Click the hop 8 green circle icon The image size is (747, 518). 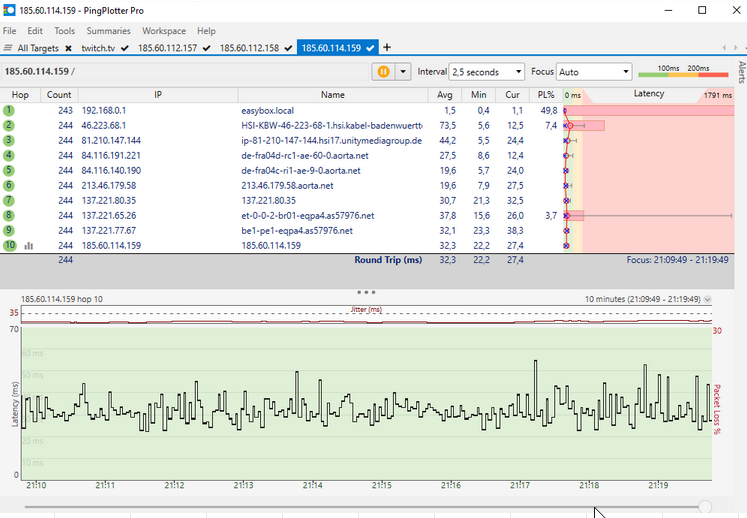pos(8,215)
